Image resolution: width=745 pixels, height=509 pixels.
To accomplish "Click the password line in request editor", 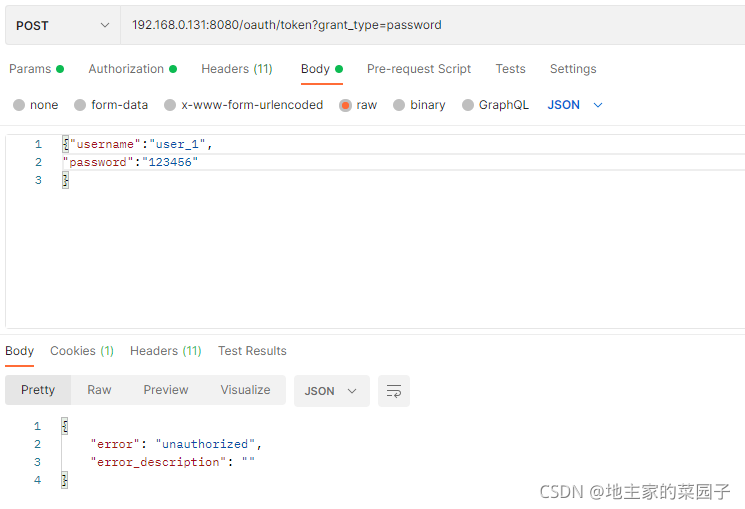I will point(130,163).
